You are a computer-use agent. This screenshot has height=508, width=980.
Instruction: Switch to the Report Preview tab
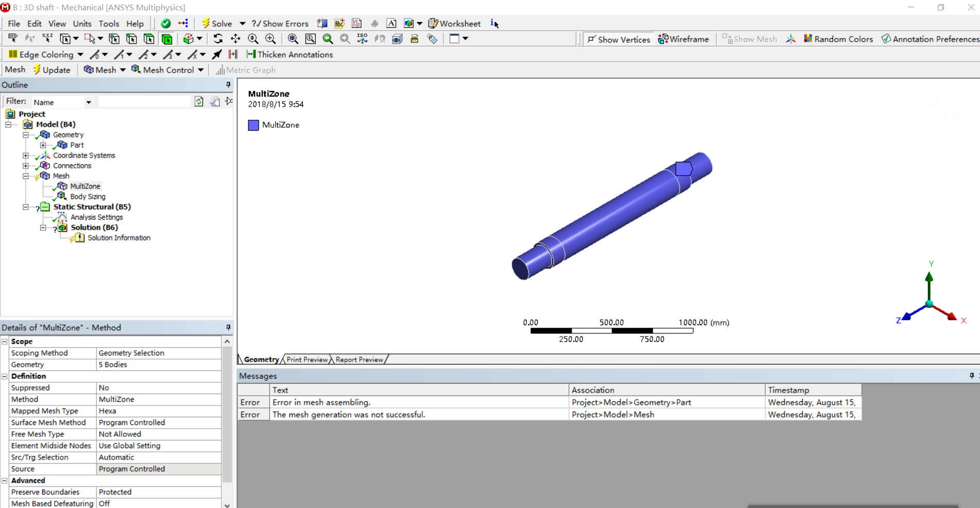(x=359, y=360)
